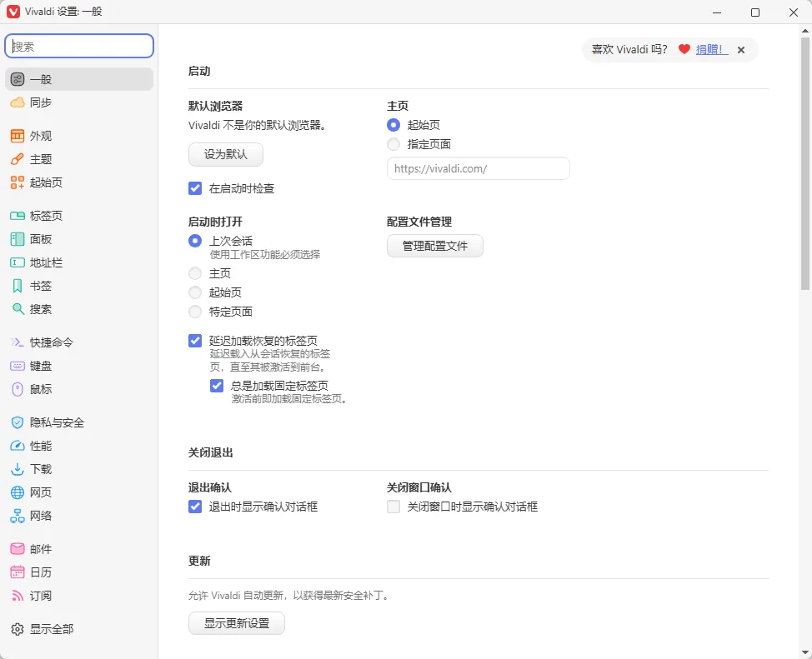The width and height of the screenshot is (812, 659).
Task: Select 起始页 radio under 主页
Action: pos(393,125)
